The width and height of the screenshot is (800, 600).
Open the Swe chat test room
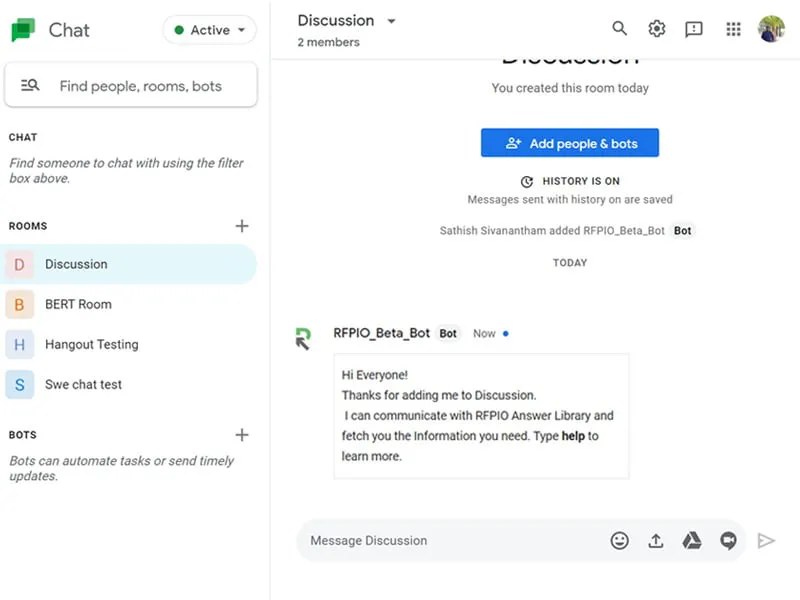(x=88, y=384)
